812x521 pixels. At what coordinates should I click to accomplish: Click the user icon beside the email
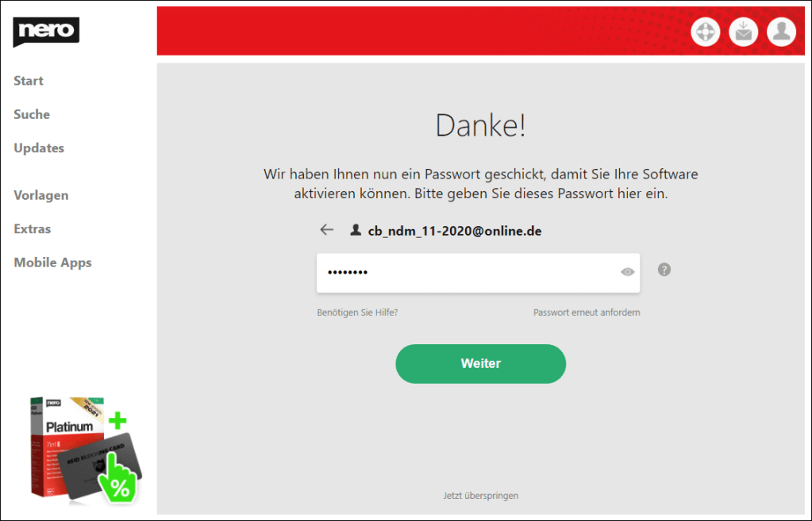(356, 230)
